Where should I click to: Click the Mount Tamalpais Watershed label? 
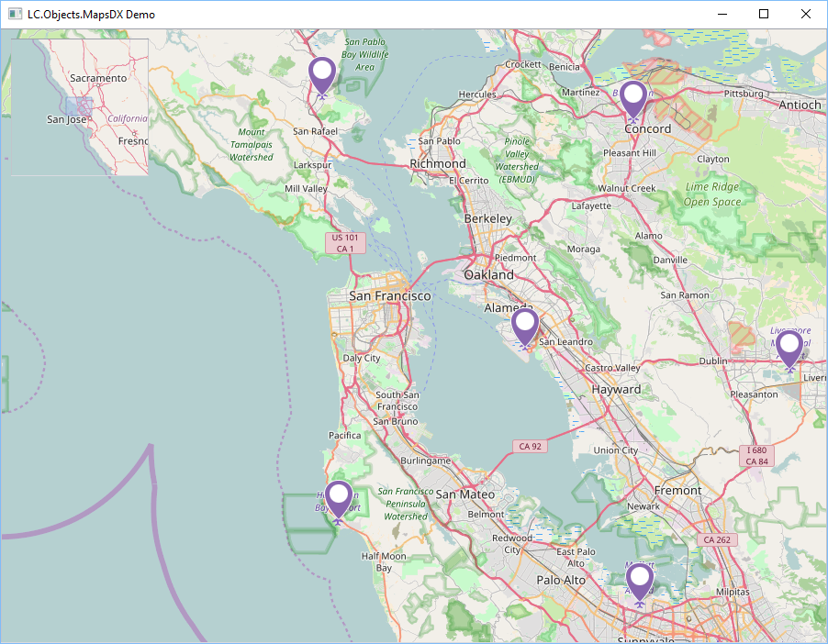252,145
